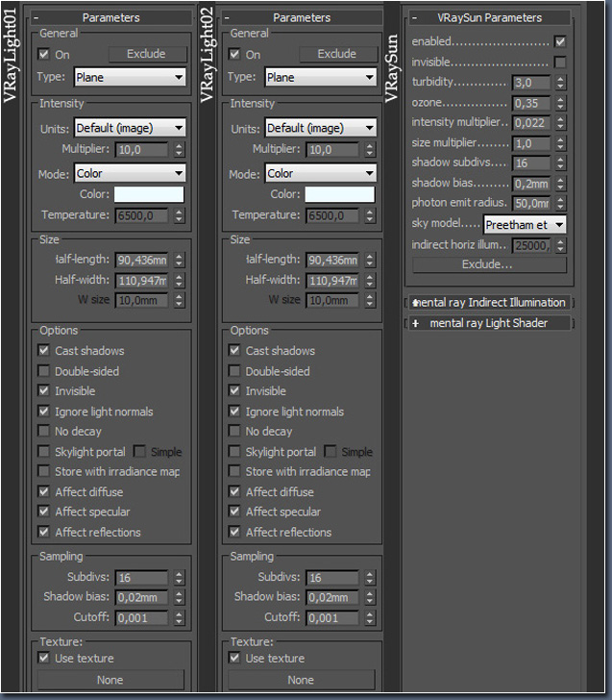This screenshot has height=700, width=612.
Task: Click the turbidity spinner in VRaySun
Action: coord(561,83)
